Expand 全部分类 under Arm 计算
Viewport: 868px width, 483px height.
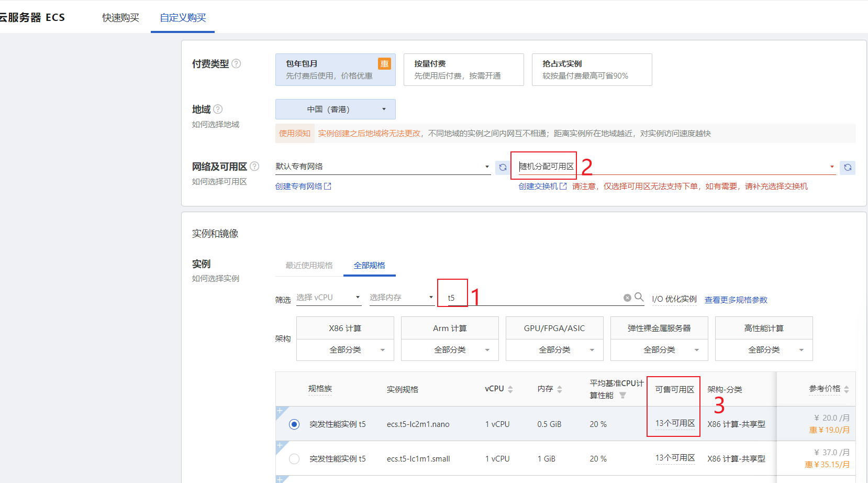point(450,350)
